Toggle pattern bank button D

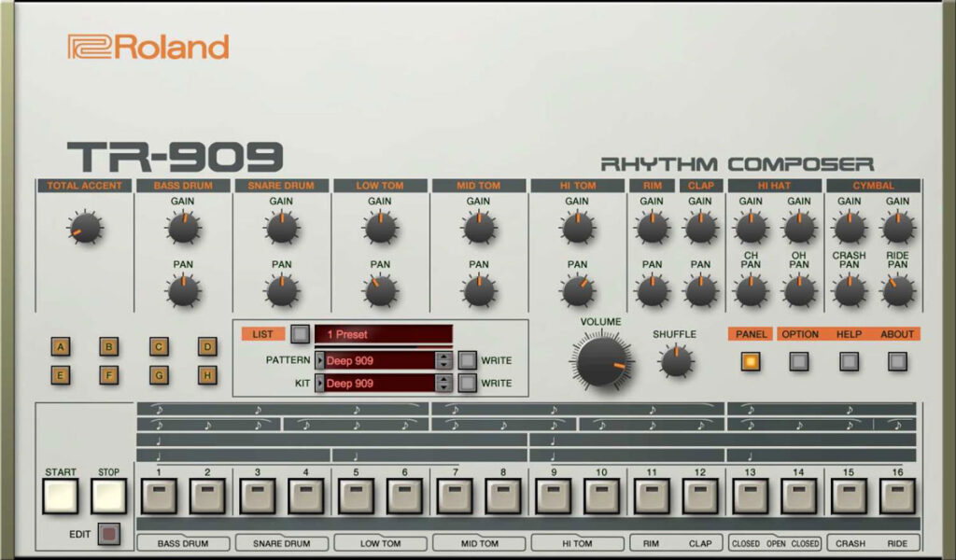coord(205,346)
